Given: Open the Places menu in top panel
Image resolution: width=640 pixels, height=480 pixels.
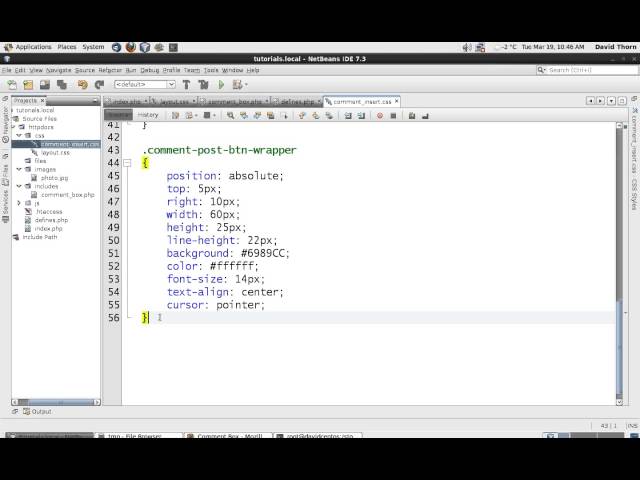Looking at the screenshot, I should [67, 47].
